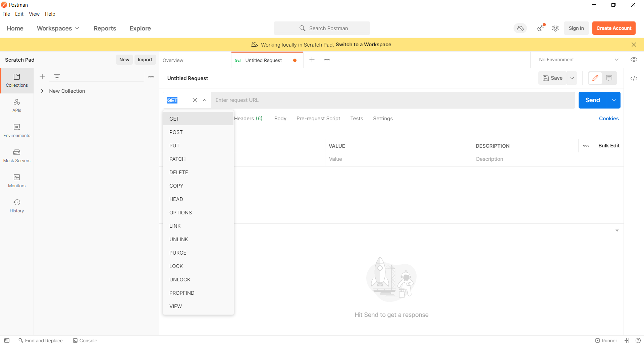Viewport: 644px width, 345px height.
Task: Open the History sidebar section
Action: pyautogui.click(x=17, y=206)
